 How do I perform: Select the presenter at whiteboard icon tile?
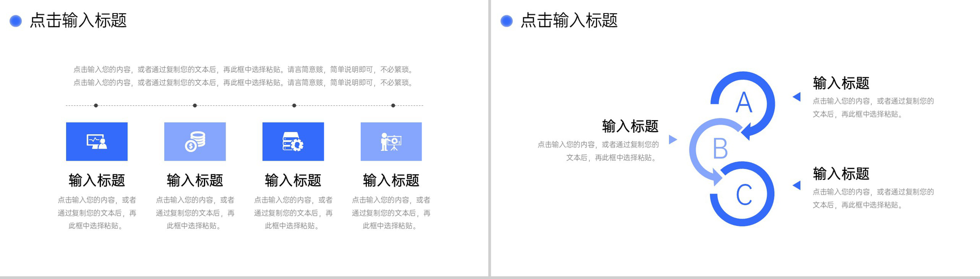coord(391,141)
